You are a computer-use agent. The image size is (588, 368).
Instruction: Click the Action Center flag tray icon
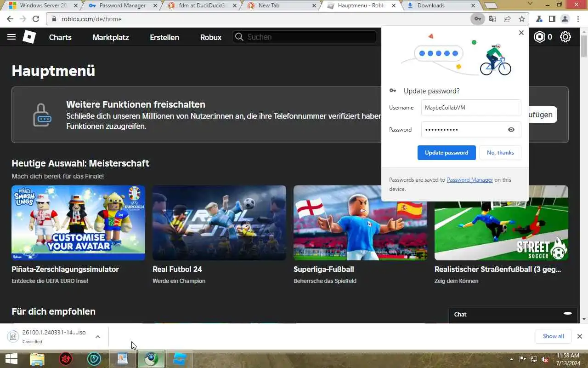click(x=523, y=359)
